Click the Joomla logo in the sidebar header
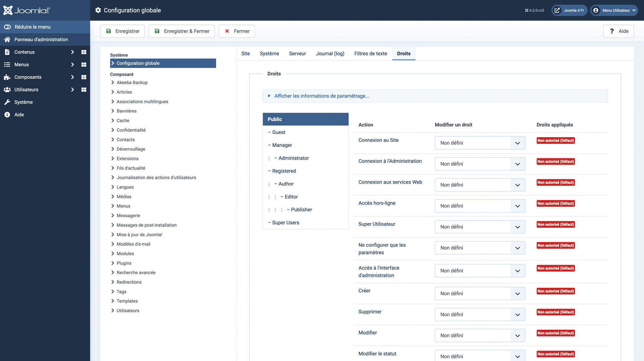Screen dimensions: 644x361 (26, 10)
